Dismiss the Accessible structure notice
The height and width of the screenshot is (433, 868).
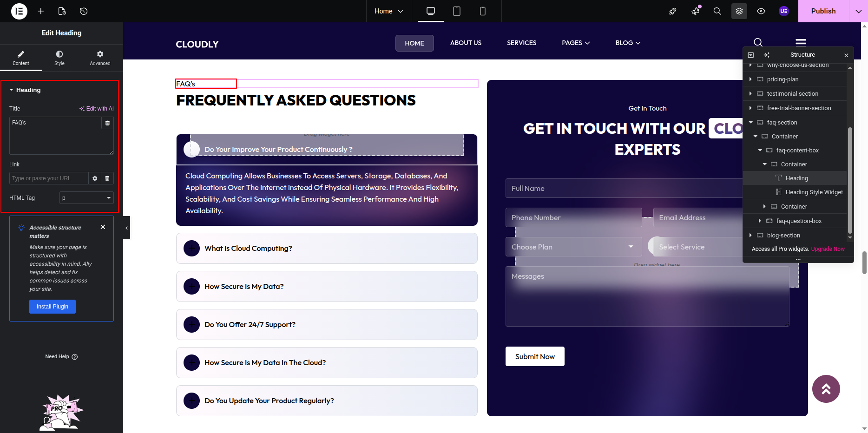(103, 227)
